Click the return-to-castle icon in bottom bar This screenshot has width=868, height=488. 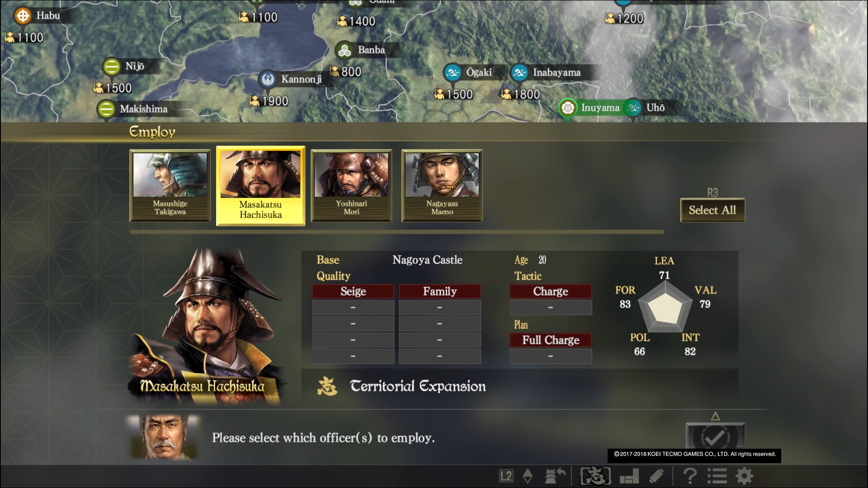tap(555, 476)
